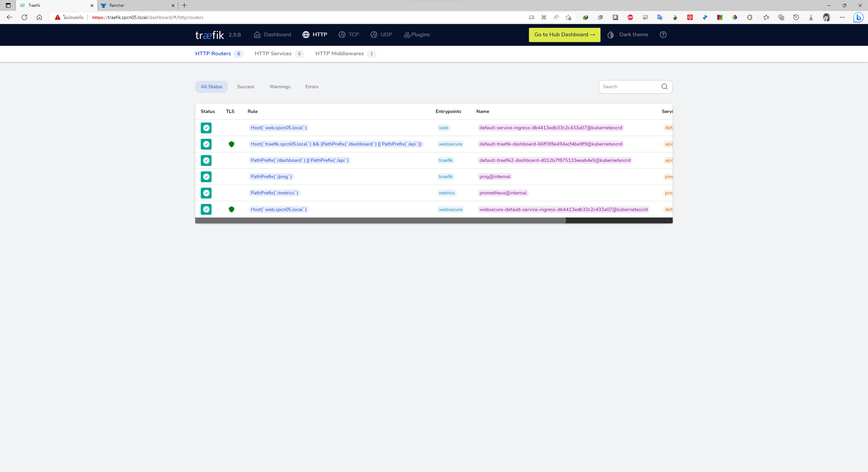Open the browser downloads icon

[811, 17]
